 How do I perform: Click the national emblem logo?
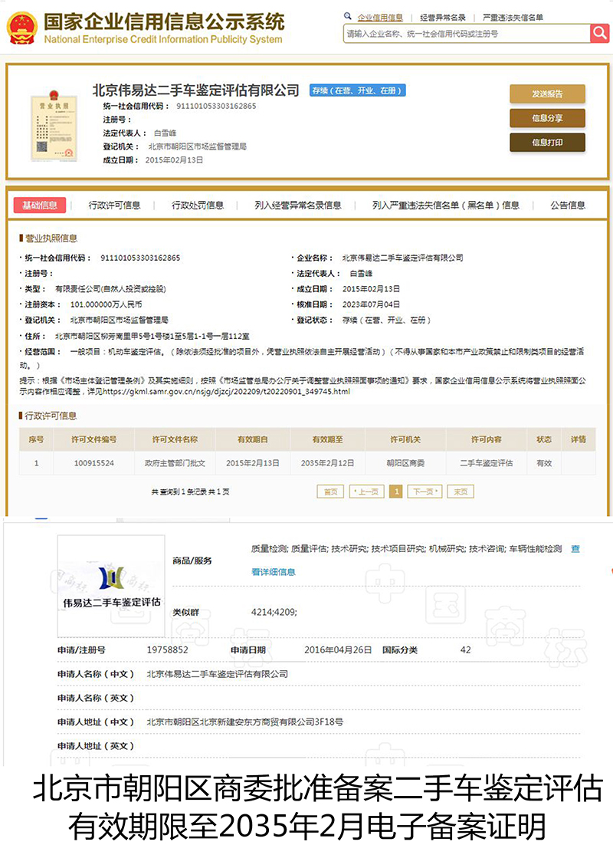(x=22, y=29)
